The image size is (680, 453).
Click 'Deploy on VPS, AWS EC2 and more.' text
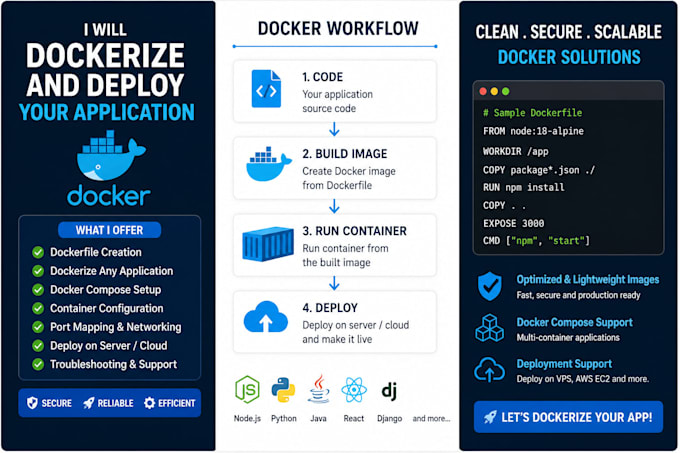pyautogui.click(x=583, y=379)
